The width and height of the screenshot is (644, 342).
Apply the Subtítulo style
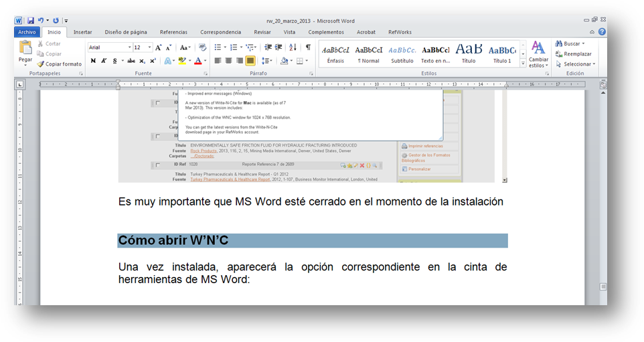[402, 54]
